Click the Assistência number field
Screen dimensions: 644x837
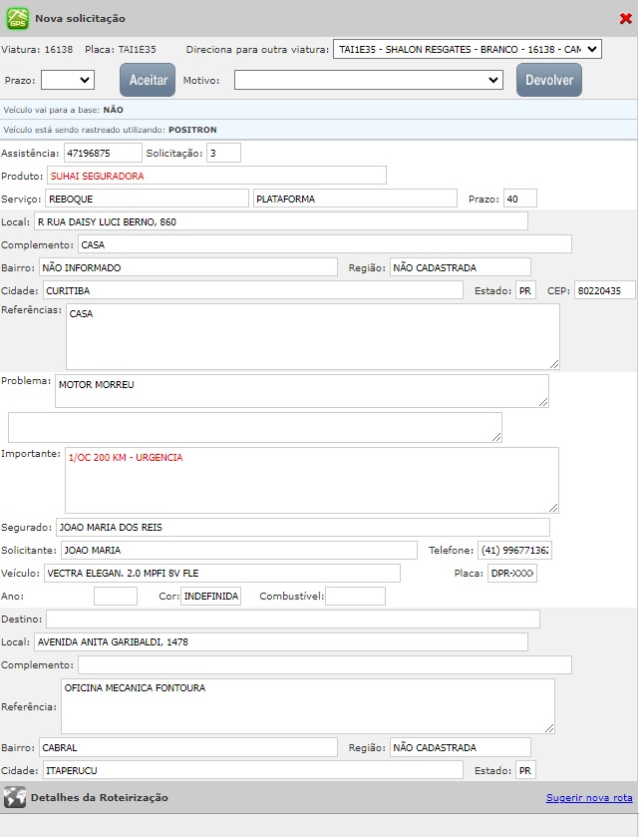click(103, 154)
